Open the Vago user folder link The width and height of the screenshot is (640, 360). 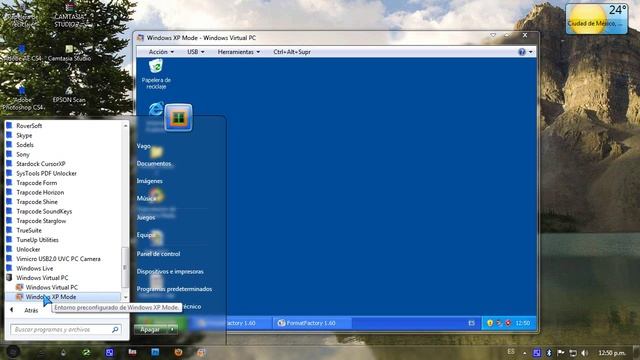tap(144, 146)
